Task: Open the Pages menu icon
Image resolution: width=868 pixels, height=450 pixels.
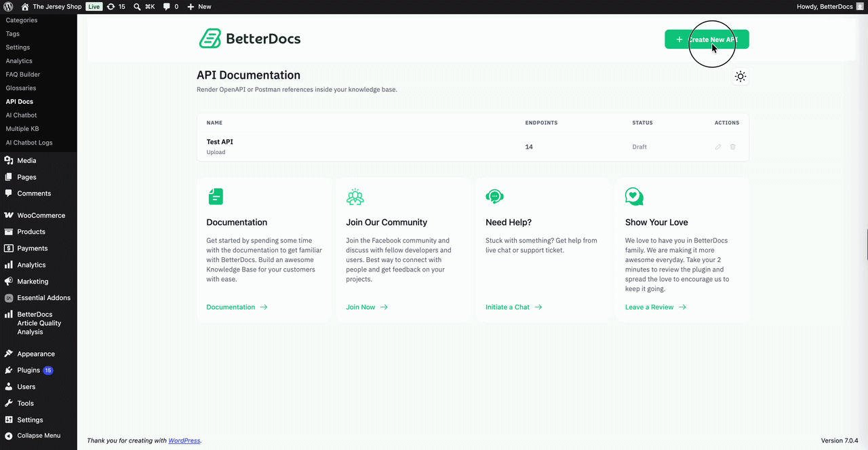Action: click(9, 177)
